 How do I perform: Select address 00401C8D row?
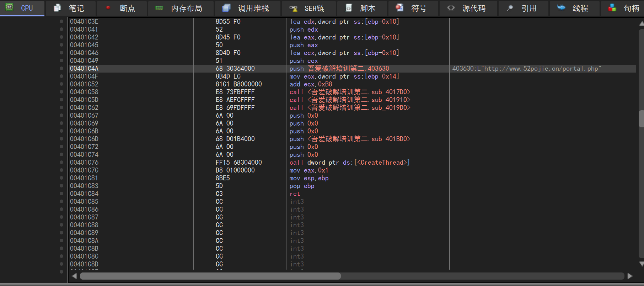pyautogui.click(x=84, y=264)
